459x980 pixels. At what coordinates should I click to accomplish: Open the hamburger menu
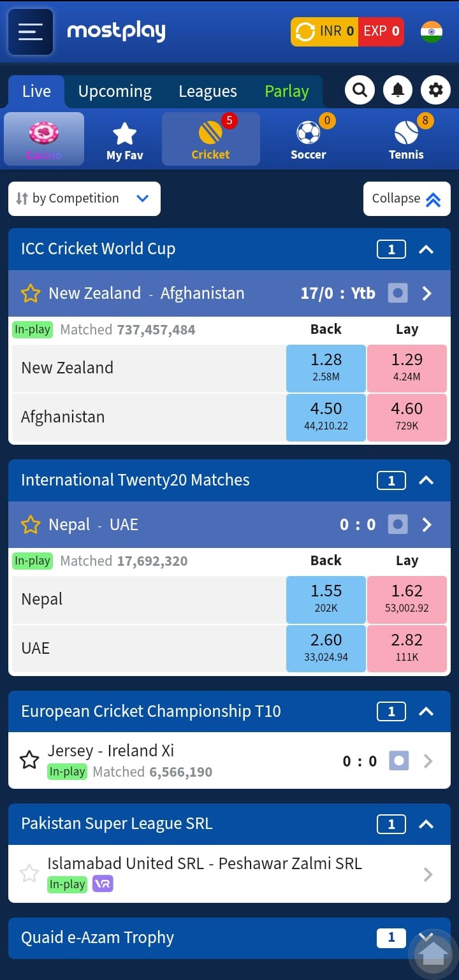[x=30, y=32]
